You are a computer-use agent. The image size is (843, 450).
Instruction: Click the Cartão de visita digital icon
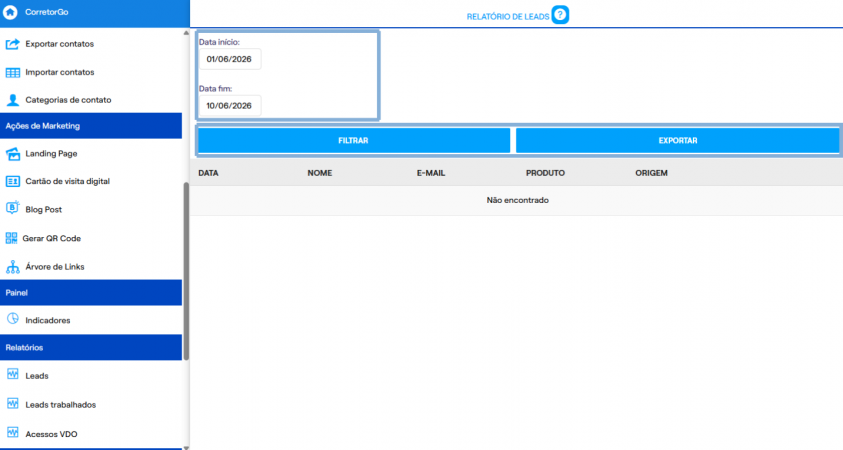click(12, 181)
